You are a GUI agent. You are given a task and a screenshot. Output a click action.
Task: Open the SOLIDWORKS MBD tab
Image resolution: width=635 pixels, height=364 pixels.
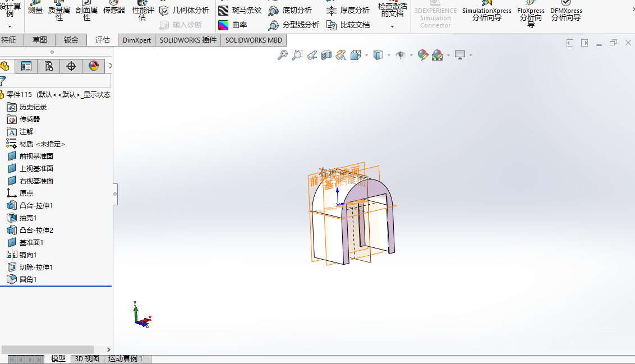point(254,40)
